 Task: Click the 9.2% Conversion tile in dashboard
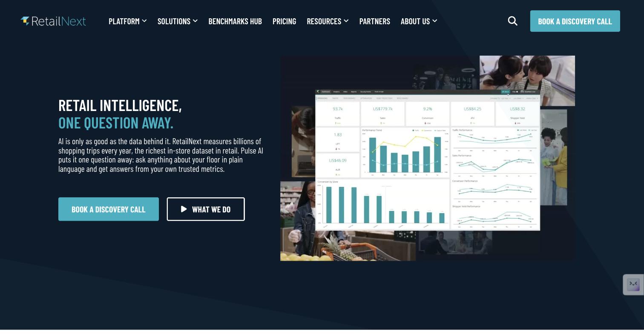pos(428,114)
